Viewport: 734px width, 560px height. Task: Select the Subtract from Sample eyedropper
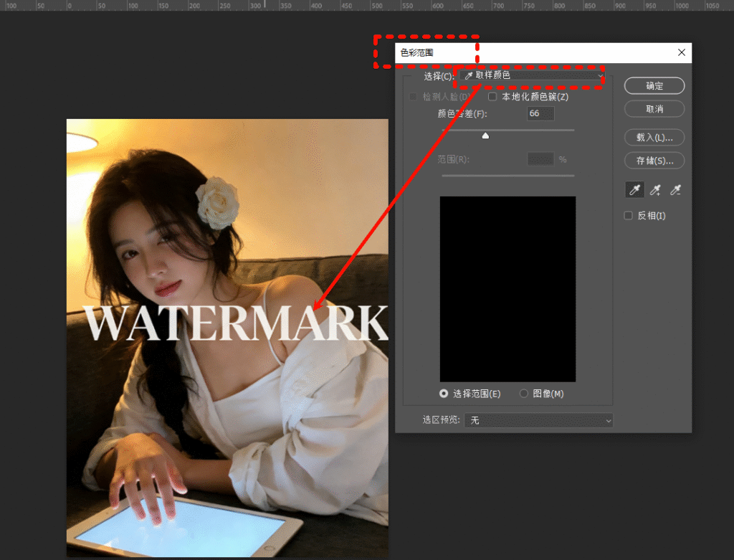coord(675,189)
